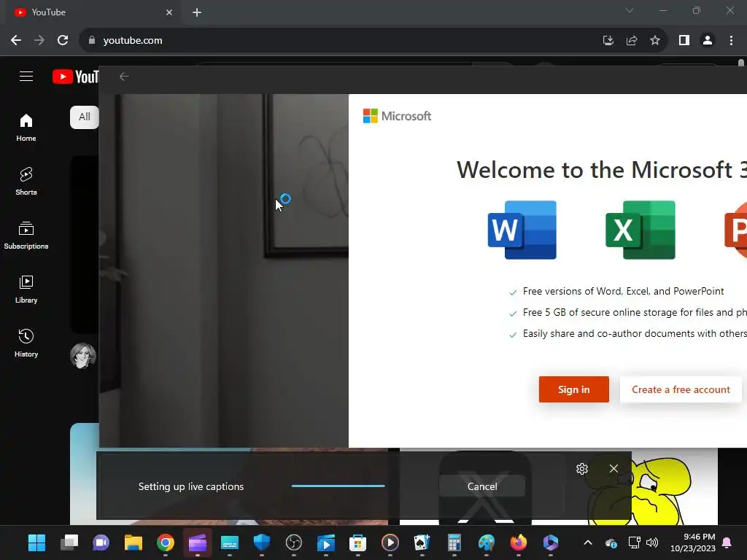Open clock and date 9:46 PM
This screenshot has width=747, height=560.
[693, 542]
